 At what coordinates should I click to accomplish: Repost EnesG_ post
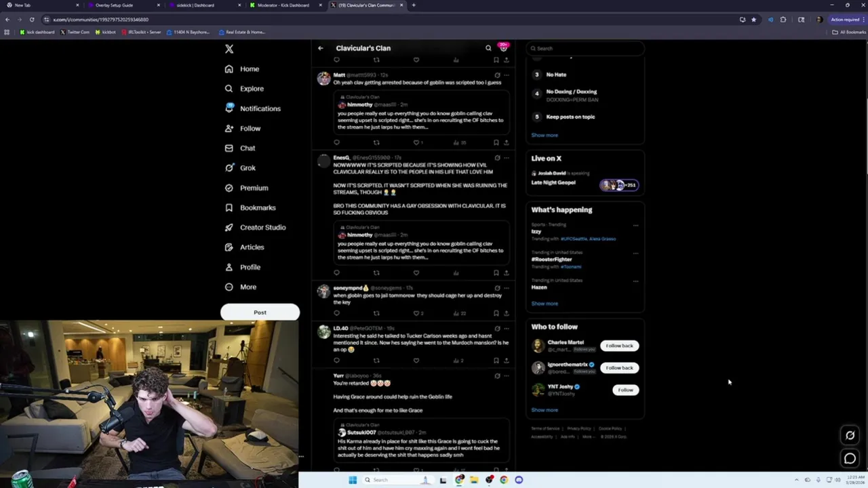[376, 272]
